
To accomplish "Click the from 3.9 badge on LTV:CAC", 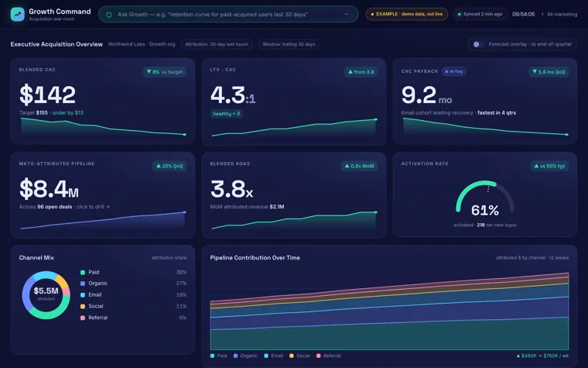I will point(361,72).
